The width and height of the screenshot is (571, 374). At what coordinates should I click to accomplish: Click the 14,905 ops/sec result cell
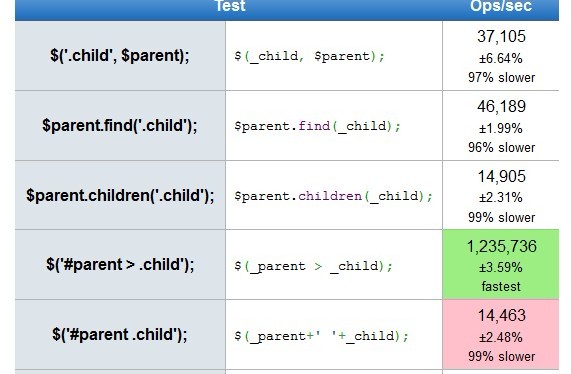coord(501,196)
